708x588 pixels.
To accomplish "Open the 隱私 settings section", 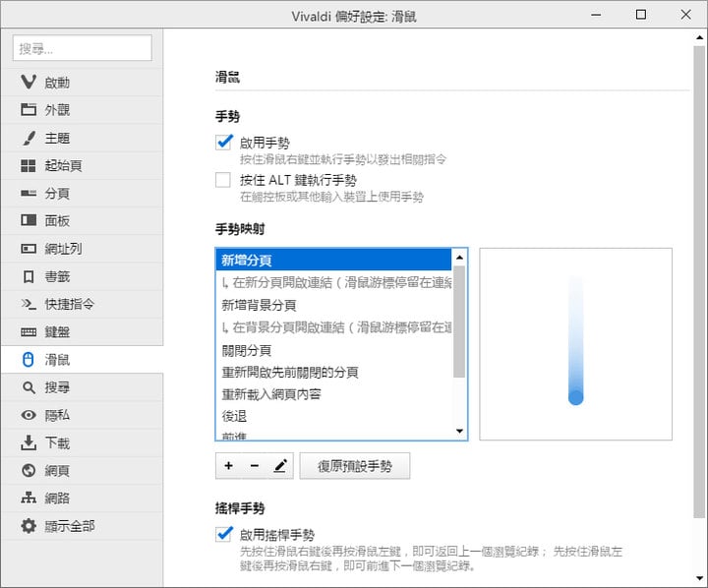I will pyautogui.click(x=82, y=415).
